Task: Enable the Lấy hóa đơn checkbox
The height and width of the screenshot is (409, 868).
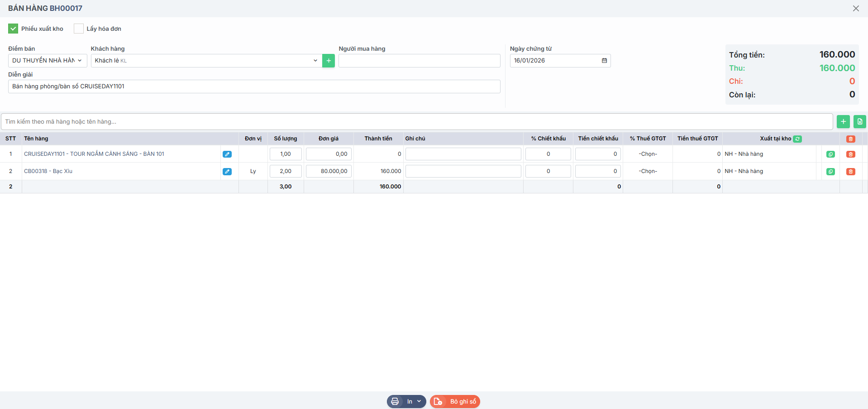Action: click(x=79, y=29)
